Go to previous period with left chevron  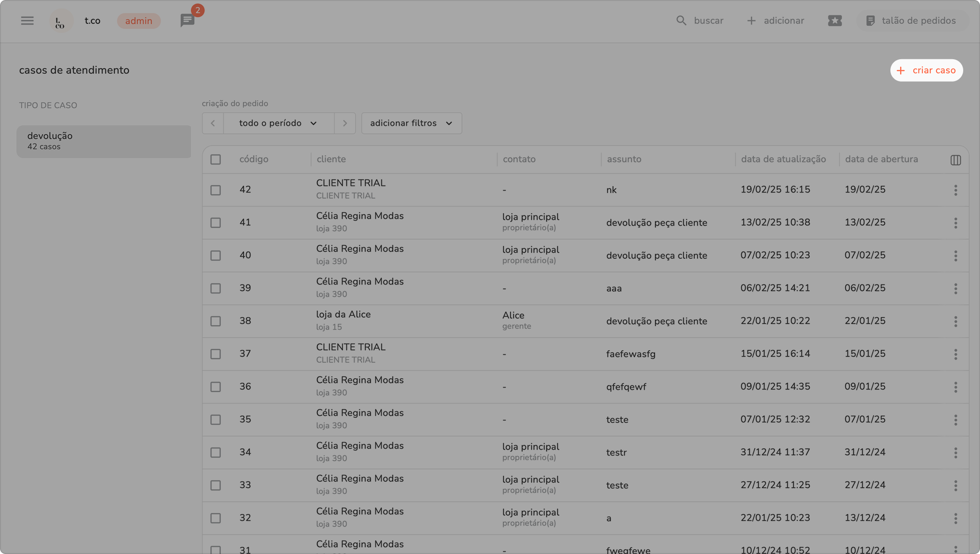(213, 123)
